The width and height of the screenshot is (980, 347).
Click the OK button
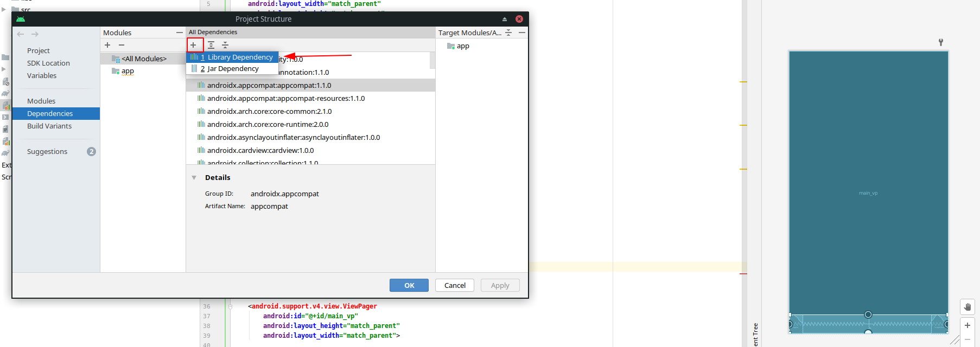409,285
